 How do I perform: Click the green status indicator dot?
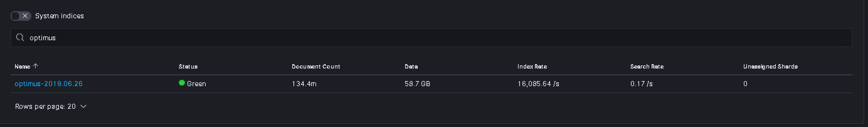tap(182, 83)
